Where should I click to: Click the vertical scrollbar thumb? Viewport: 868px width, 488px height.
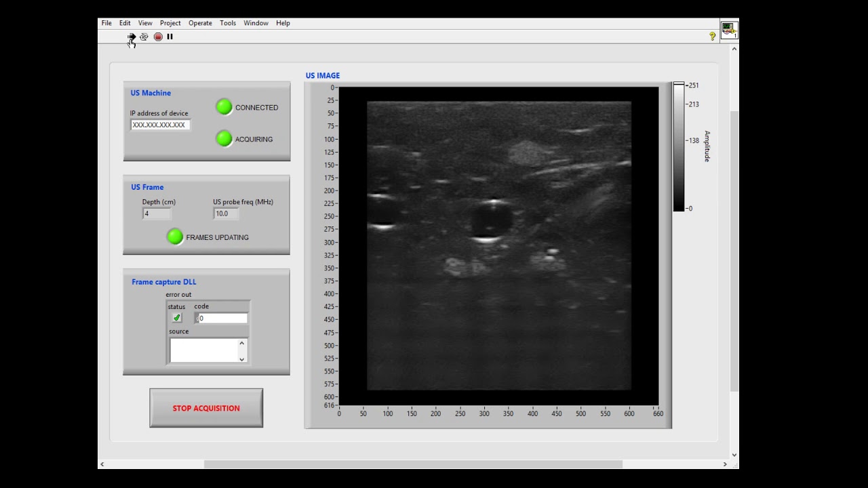(x=734, y=251)
